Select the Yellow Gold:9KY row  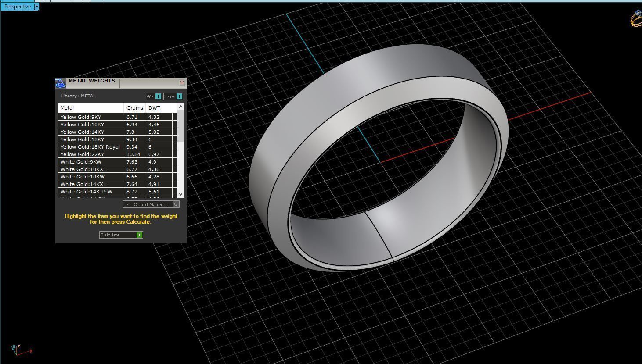(x=117, y=117)
